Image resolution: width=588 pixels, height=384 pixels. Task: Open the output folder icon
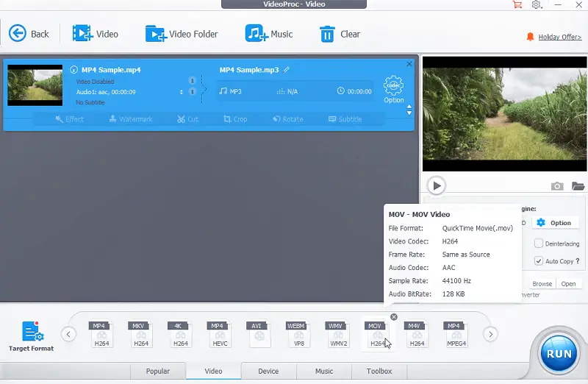point(578,186)
